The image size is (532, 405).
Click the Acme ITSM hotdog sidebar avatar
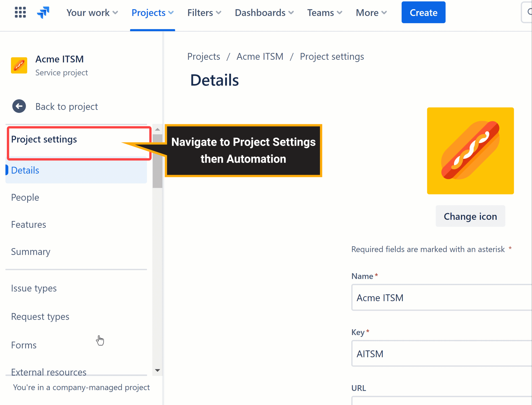pos(19,65)
